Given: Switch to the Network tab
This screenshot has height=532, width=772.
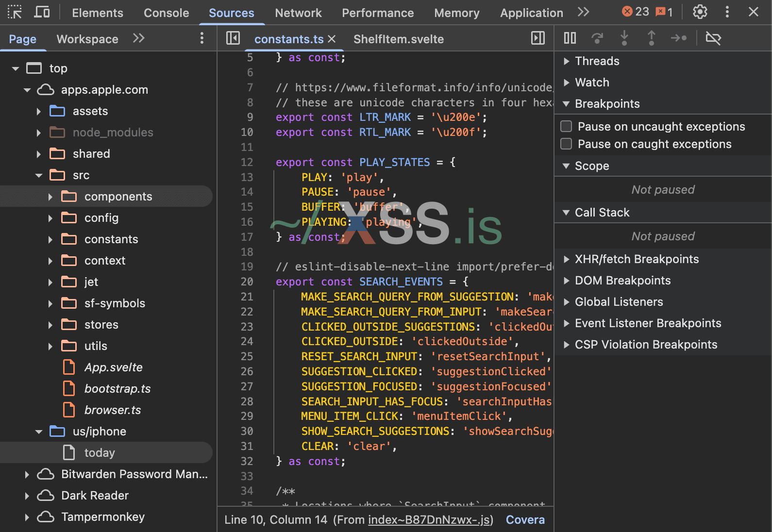Looking at the screenshot, I should (298, 13).
